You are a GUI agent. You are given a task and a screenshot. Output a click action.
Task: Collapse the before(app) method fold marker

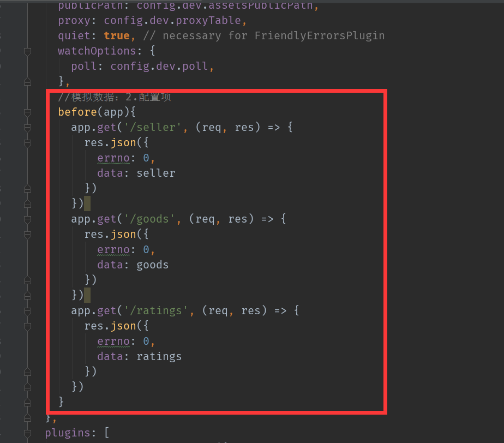point(28,112)
